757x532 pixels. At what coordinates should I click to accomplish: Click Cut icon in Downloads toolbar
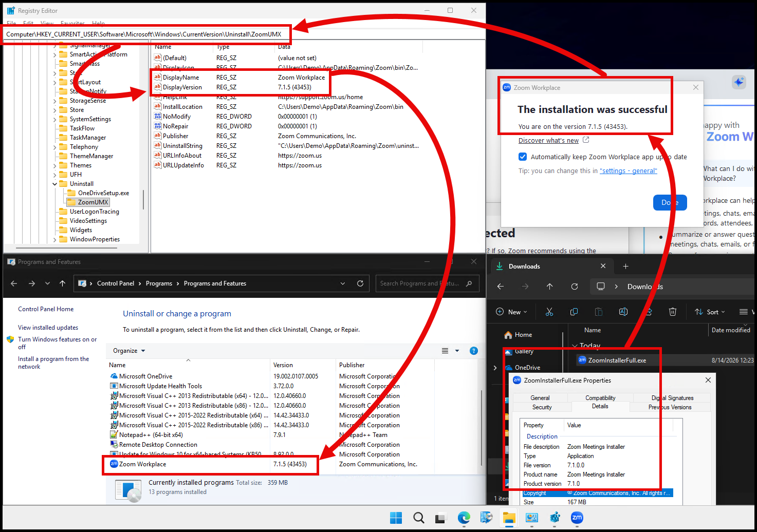[x=549, y=312]
